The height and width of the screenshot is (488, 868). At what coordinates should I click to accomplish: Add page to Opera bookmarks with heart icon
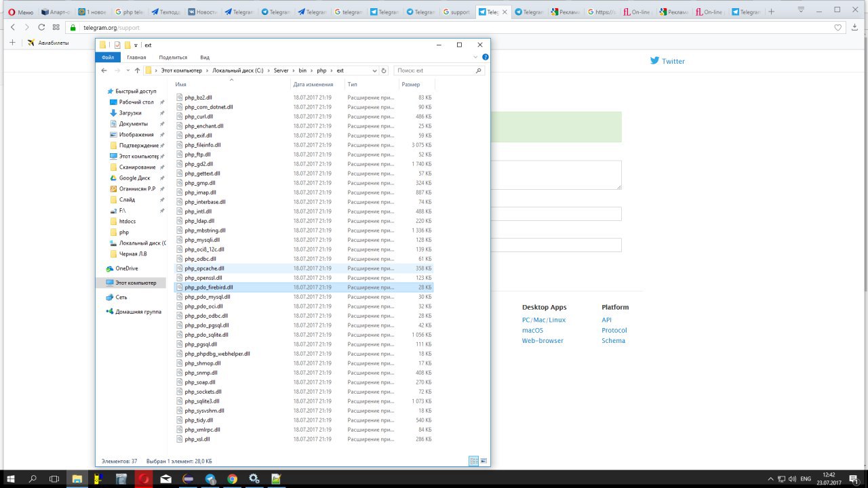pyautogui.click(x=838, y=27)
